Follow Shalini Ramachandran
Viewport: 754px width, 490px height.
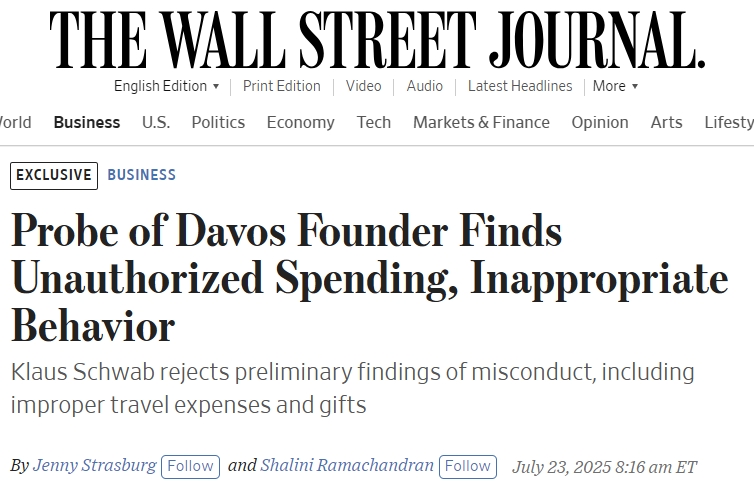tap(467, 466)
